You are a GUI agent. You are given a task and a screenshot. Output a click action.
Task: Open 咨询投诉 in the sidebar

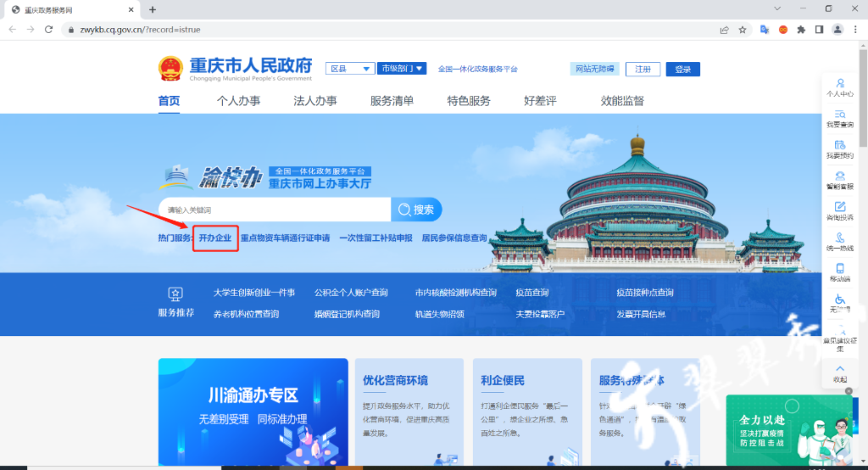click(x=839, y=210)
